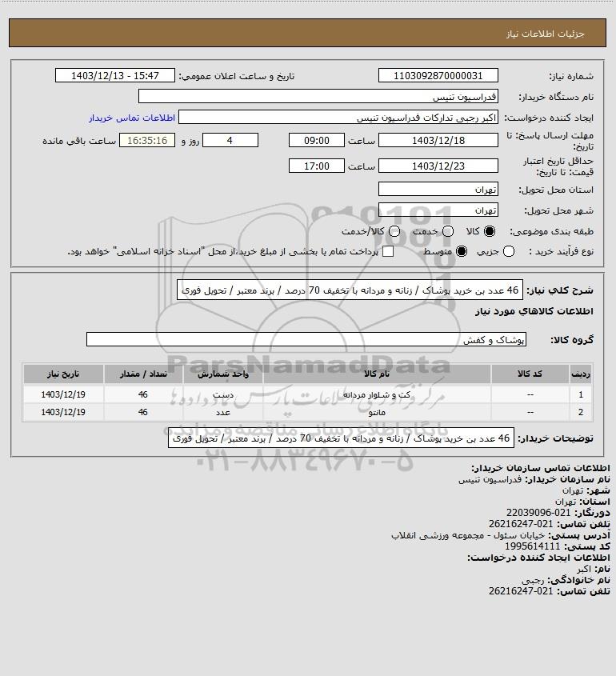
Task: Click the دست unit cell
Action: coord(223,394)
